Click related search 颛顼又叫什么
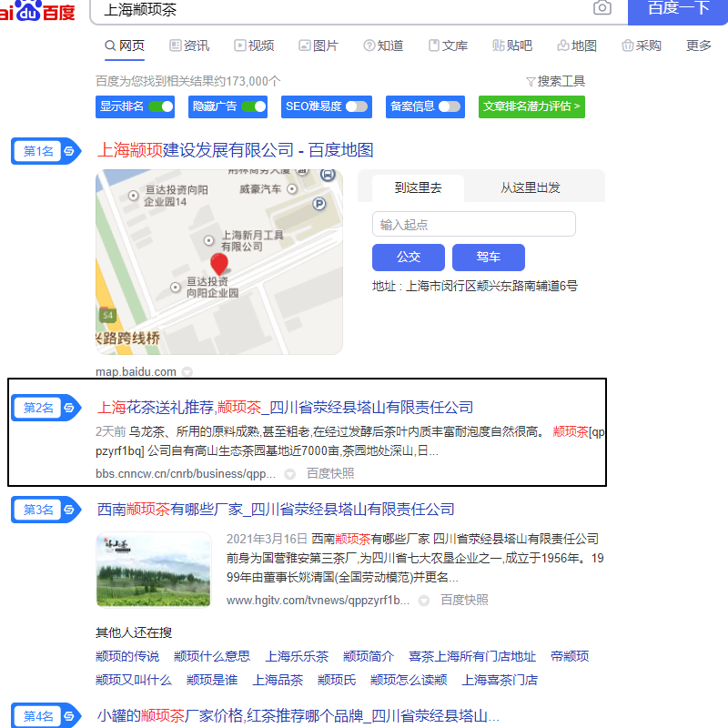 134,680
